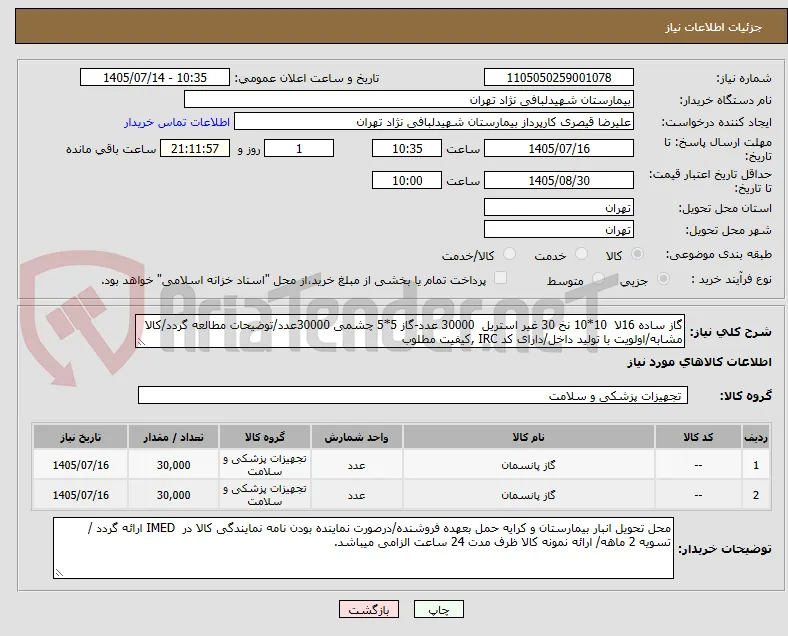Click the تاریخ نیاز column header
Image resolution: width=788 pixels, height=636 pixels.
click(x=80, y=437)
